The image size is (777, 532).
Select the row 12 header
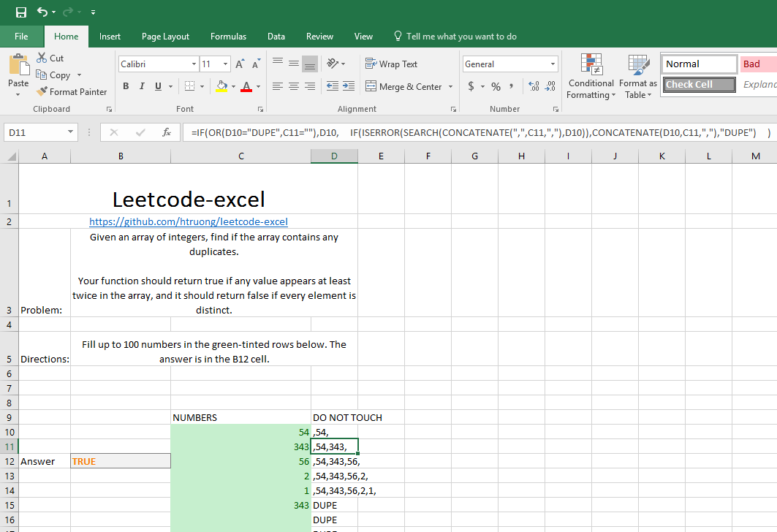coord(10,461)
